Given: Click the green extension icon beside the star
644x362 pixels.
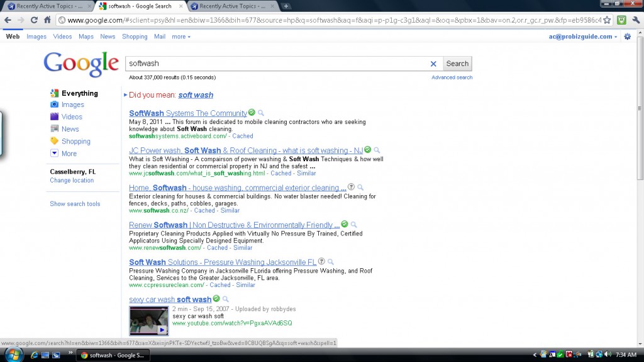Looking at the screenshot, I should click(x=621, y=20).
